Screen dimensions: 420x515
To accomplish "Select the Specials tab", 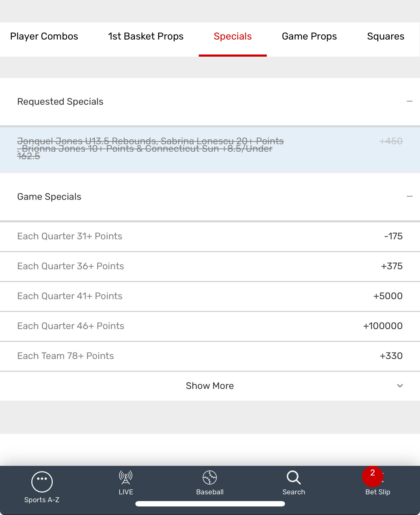I will (x=233, y=36).
